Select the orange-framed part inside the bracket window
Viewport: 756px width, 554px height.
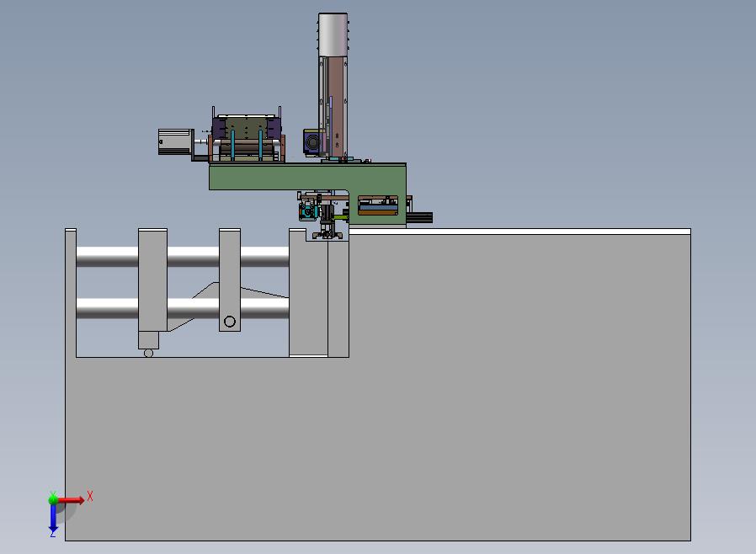tap(378, 206)
